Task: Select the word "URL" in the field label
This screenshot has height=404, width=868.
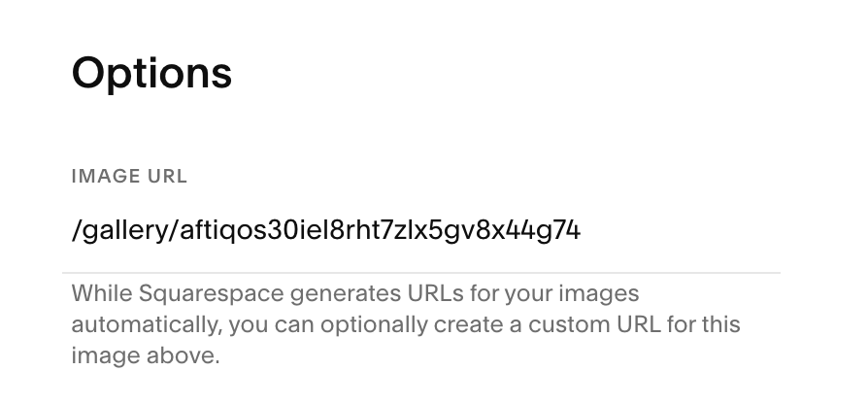Action: pos(168,177)
